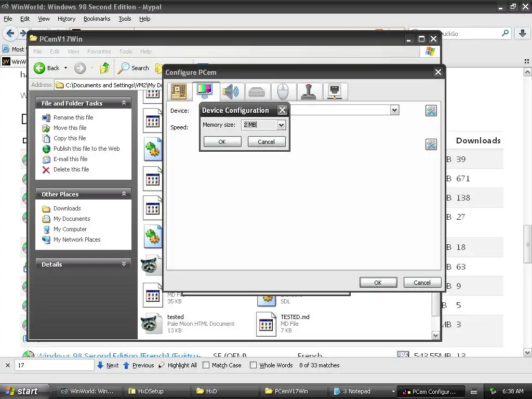Open the Joystick tab icon
The height and width of the screenshot is (399, 532).
click(x=309, y=91)
